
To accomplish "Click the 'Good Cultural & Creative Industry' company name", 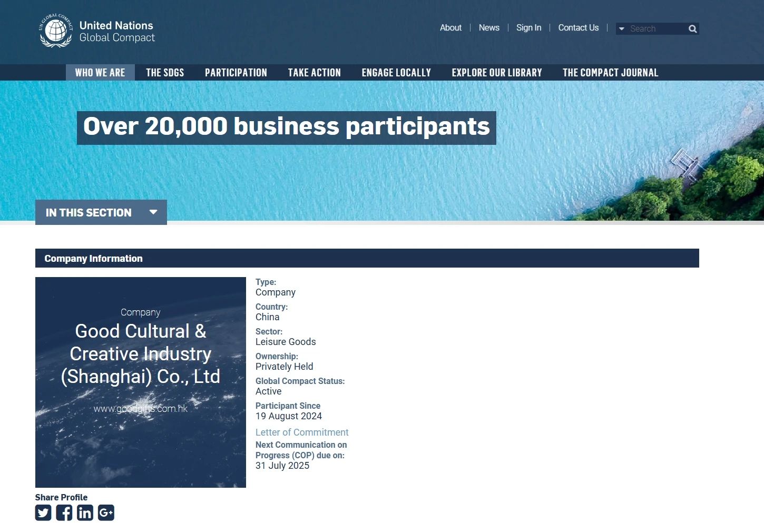I will 141,354.
